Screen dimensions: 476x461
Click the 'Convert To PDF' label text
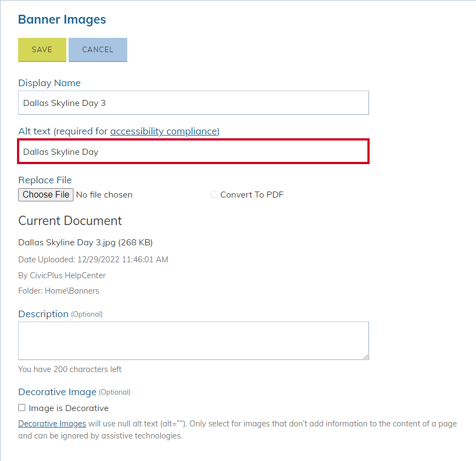point(252,195)
